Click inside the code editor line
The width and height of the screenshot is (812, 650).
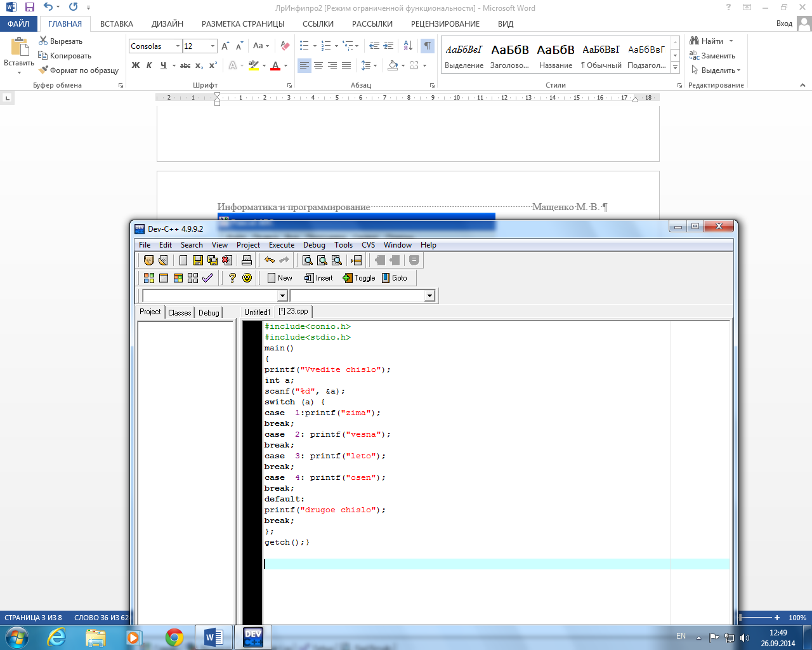point(497,564)
